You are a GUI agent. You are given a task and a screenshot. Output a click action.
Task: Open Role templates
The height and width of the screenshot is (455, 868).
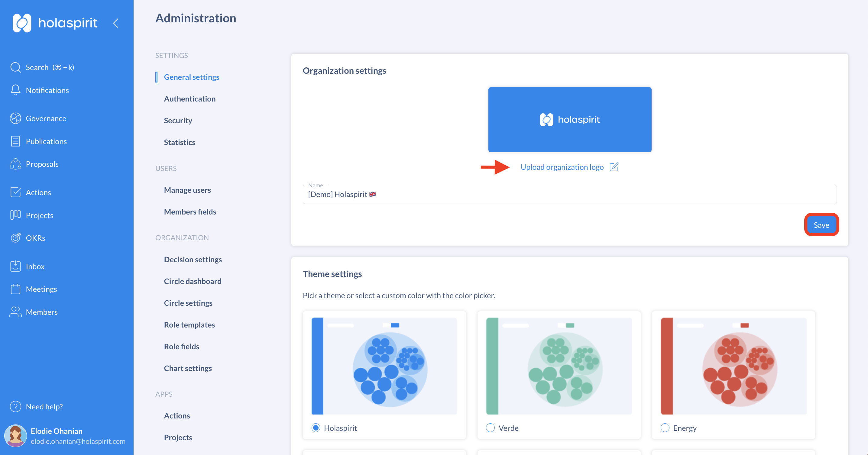189,325
